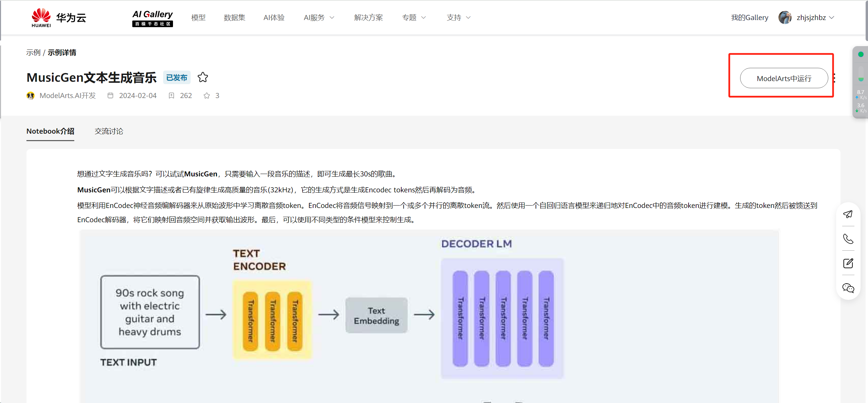The image size is (868, 403).
Task: Click the user avatar picture
Action: pos(785,18)
